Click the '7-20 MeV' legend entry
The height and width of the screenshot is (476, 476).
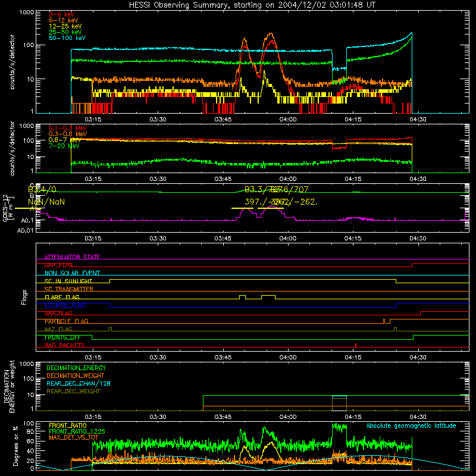pyautogui.click(x=64, y=146)
